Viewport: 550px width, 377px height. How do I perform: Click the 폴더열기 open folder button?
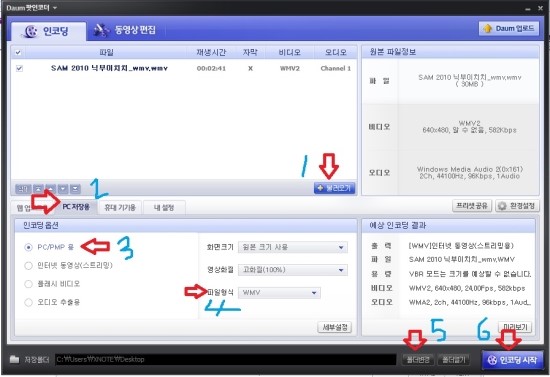click(x=454, y=360)
